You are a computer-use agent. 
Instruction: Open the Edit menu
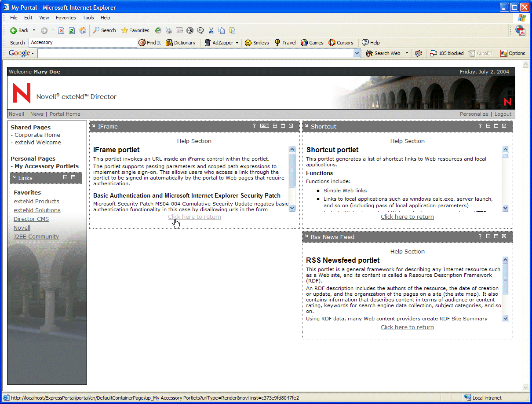click(28, 18)
